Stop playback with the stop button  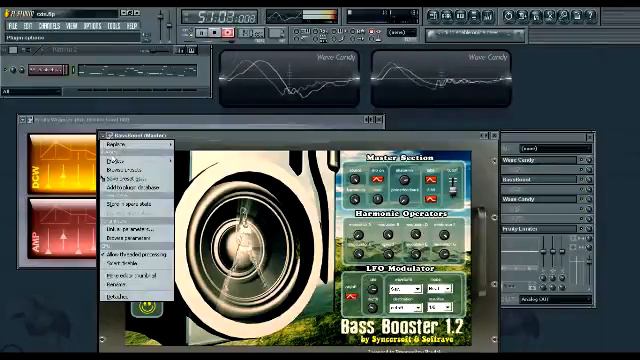[215, 33]
